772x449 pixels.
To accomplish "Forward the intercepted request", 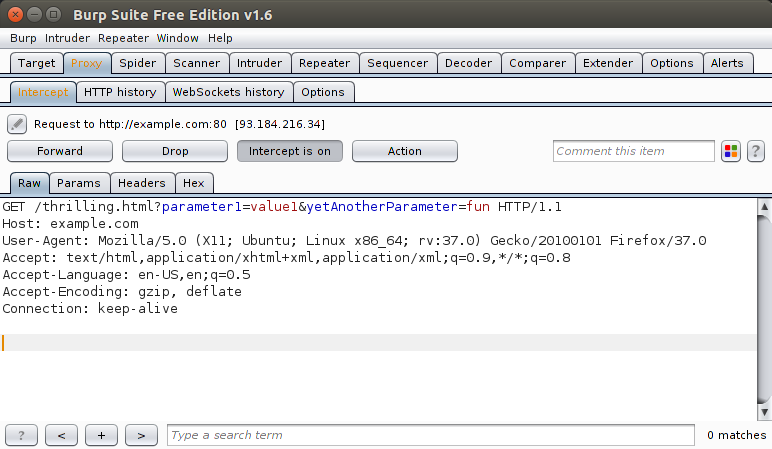I will pos(60,151).
